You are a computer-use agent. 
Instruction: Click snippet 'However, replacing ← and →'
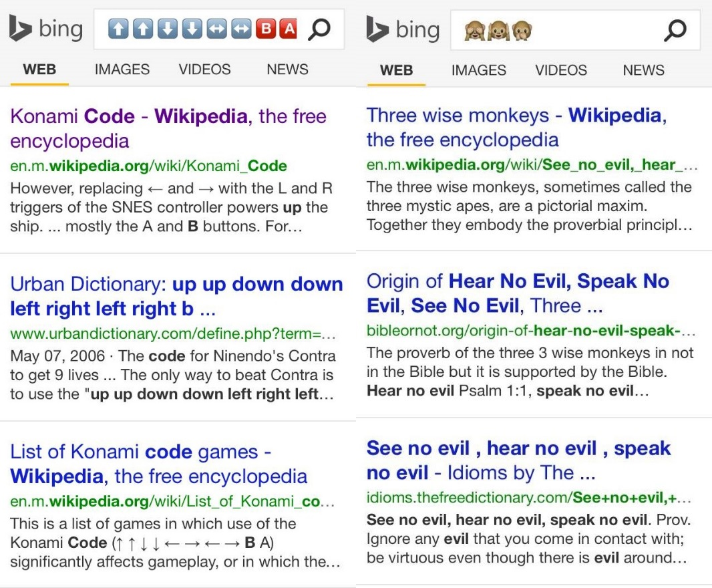(x=171, y=207)
